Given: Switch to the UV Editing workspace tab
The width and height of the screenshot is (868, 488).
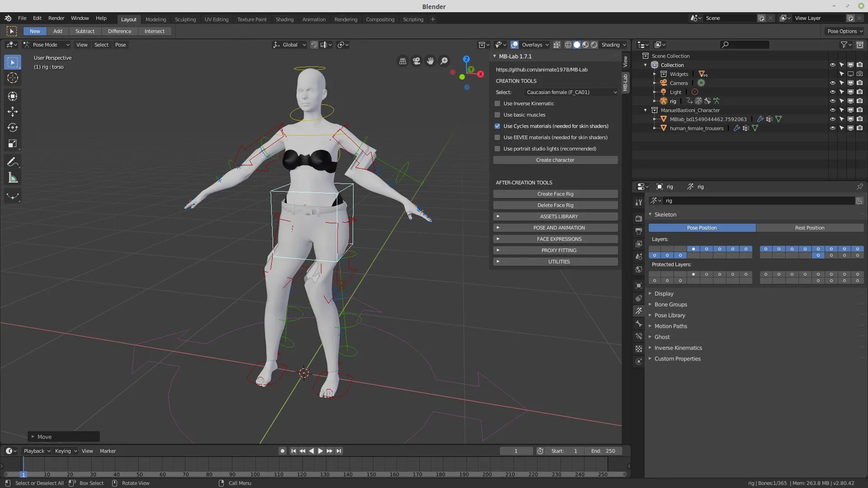Looking at the screenshot, I should 217,19.
